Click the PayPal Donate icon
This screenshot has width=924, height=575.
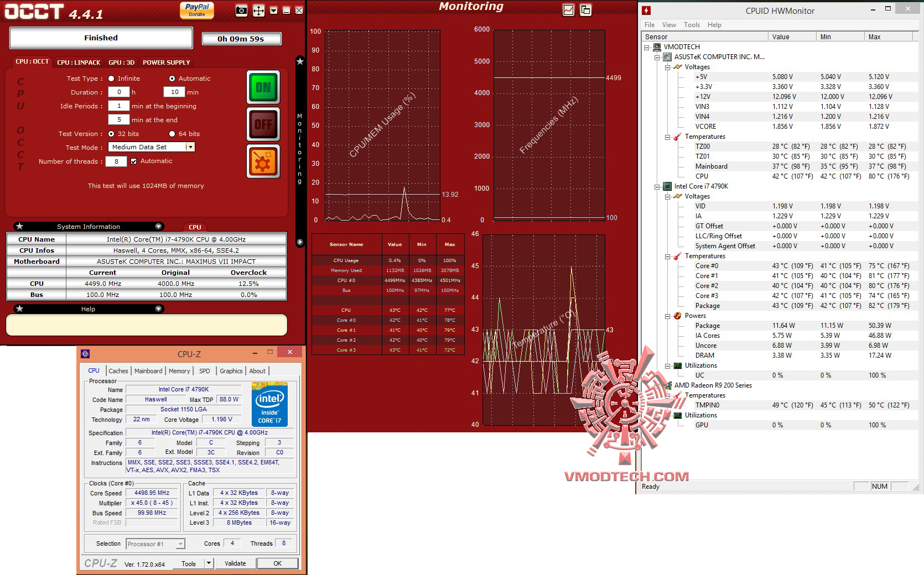click(x=197, y=10)
